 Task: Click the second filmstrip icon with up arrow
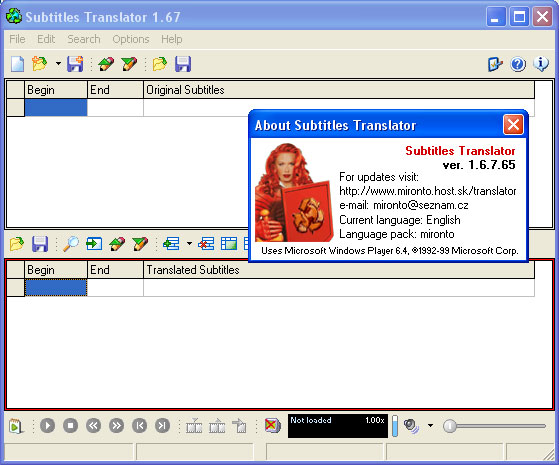coord(217,426)
